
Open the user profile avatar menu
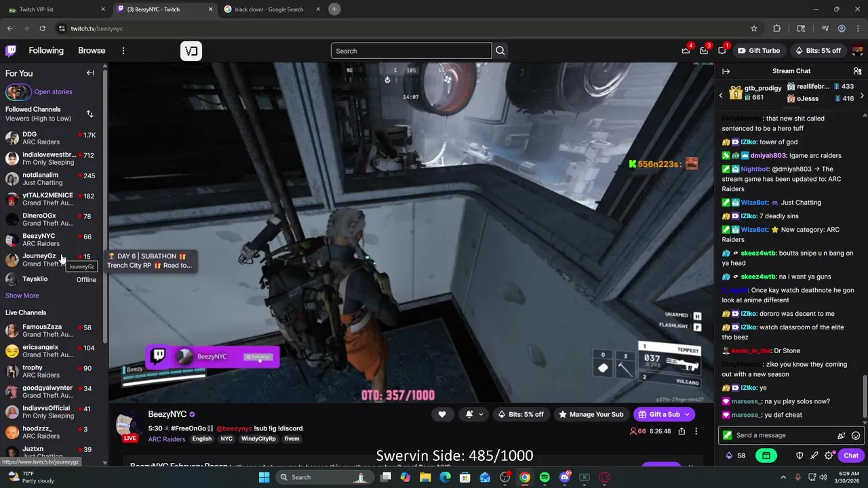[x=858, y=51]
